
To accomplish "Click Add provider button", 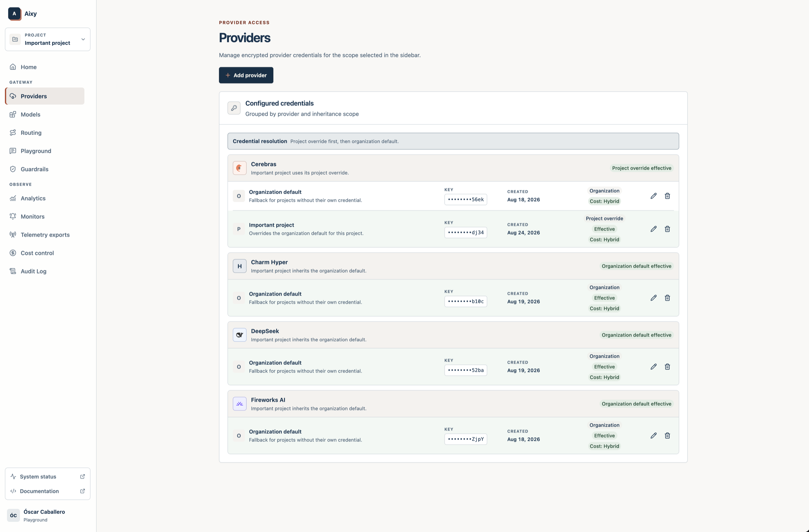I will [x=246, y=75].
